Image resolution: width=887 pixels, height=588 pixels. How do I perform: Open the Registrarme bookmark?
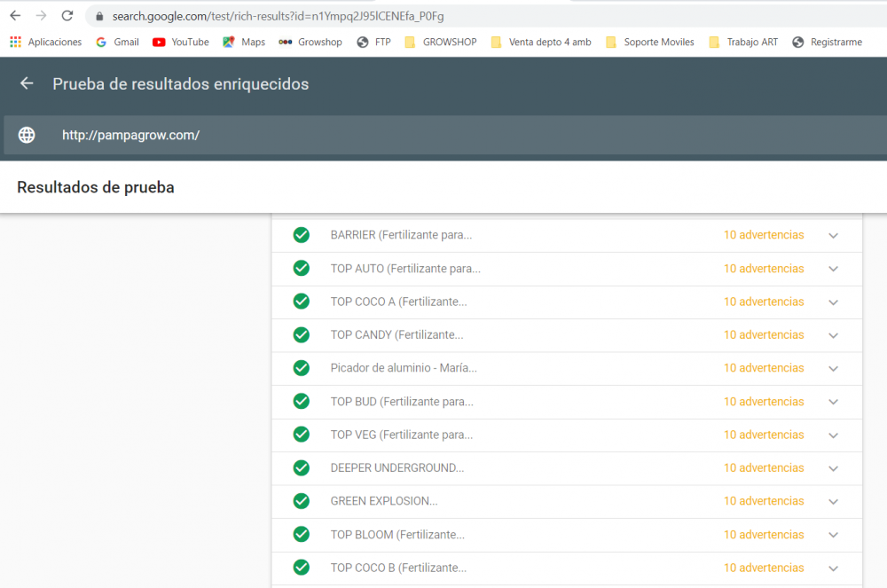[827, 42]
